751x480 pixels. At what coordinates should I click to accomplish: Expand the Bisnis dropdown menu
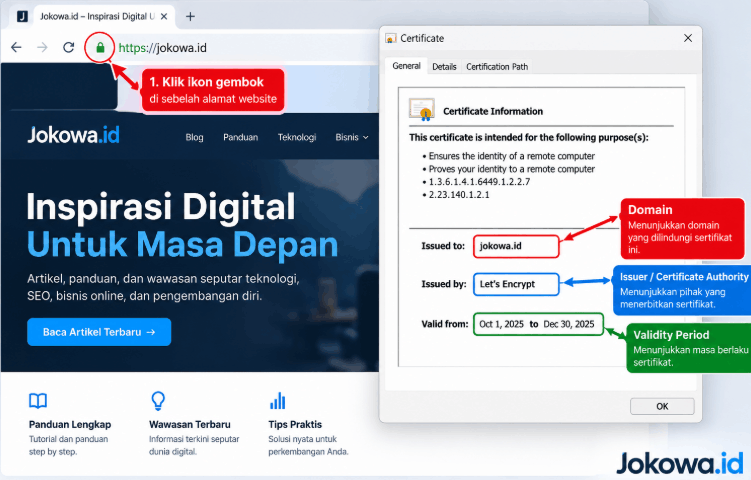[352, 137]
